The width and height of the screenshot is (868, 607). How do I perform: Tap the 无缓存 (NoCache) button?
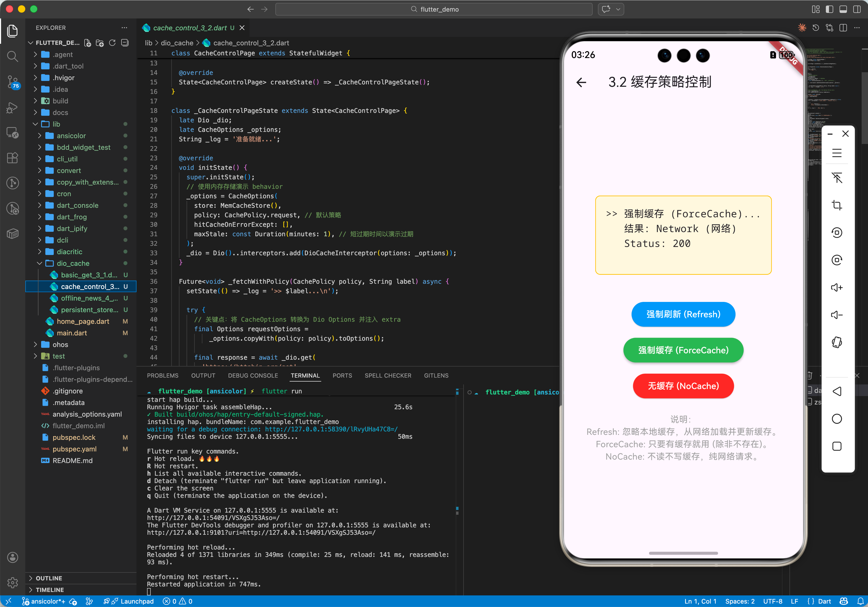pyautogui.click(x=683, y=386)
